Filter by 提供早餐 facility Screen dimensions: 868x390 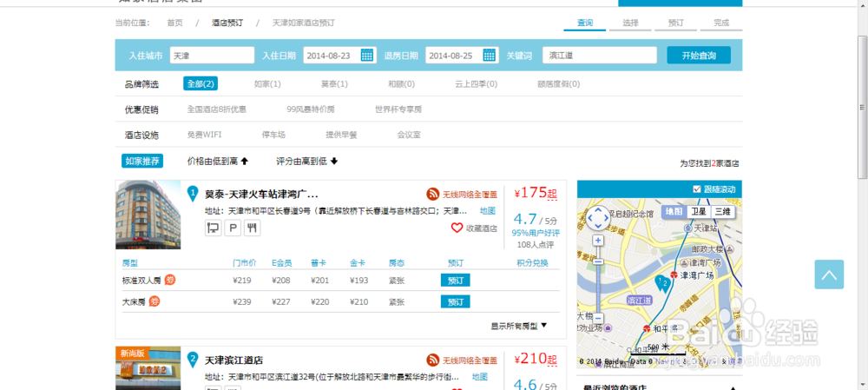341,135
